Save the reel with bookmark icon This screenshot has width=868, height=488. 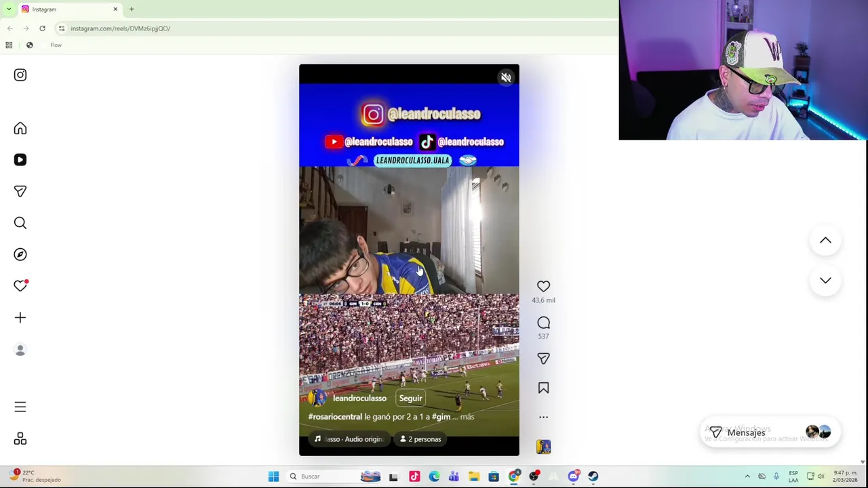point(543,388)
